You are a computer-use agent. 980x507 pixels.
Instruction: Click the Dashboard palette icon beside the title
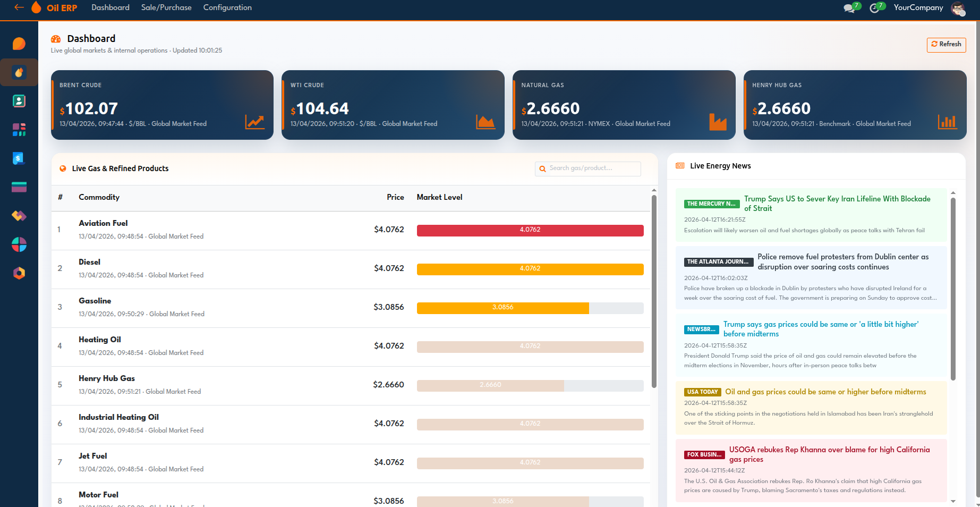pyautogui.click(x=56, y=39)
